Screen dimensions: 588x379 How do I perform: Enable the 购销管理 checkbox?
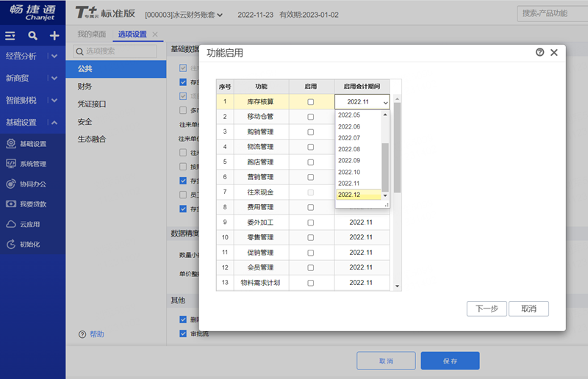[x=310, y=132]
